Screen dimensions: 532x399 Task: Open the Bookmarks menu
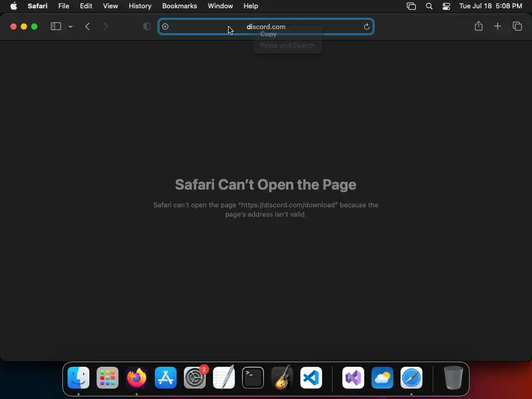tap(179, 6)
